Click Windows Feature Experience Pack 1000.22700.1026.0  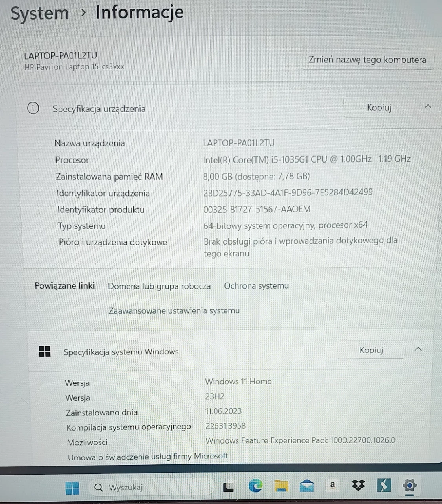click(301, 440)
